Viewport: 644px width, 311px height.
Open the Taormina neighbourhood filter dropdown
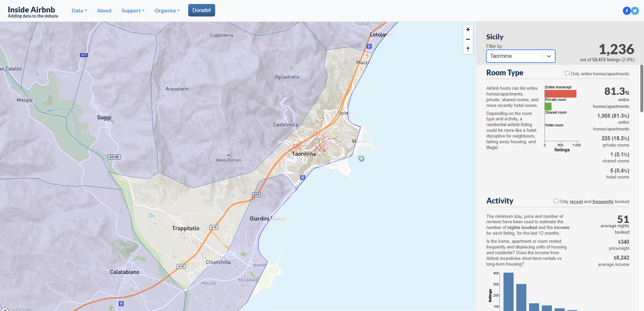coord(521,56)
